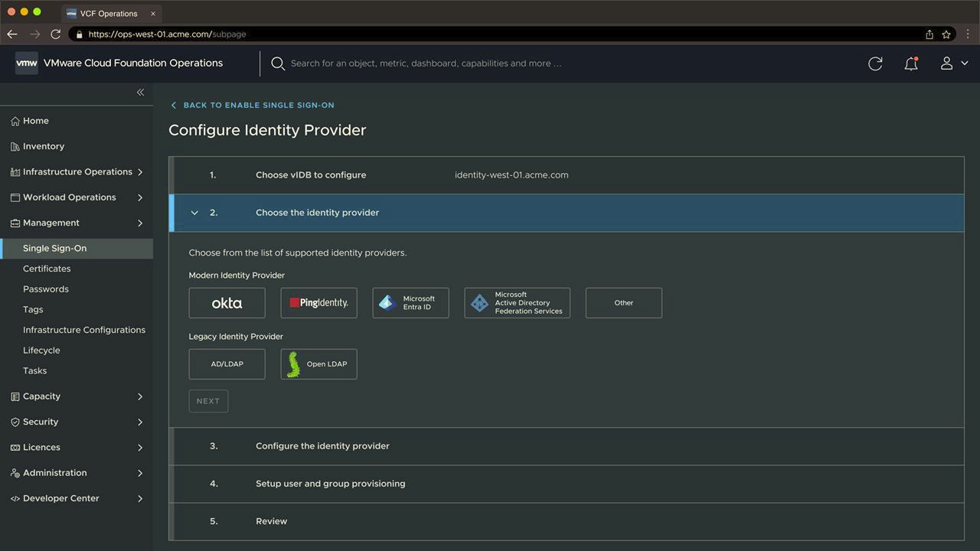Open step 3 Configure the identity provider
The width and height of the screenshot is (980, 551).
[567, 446]
